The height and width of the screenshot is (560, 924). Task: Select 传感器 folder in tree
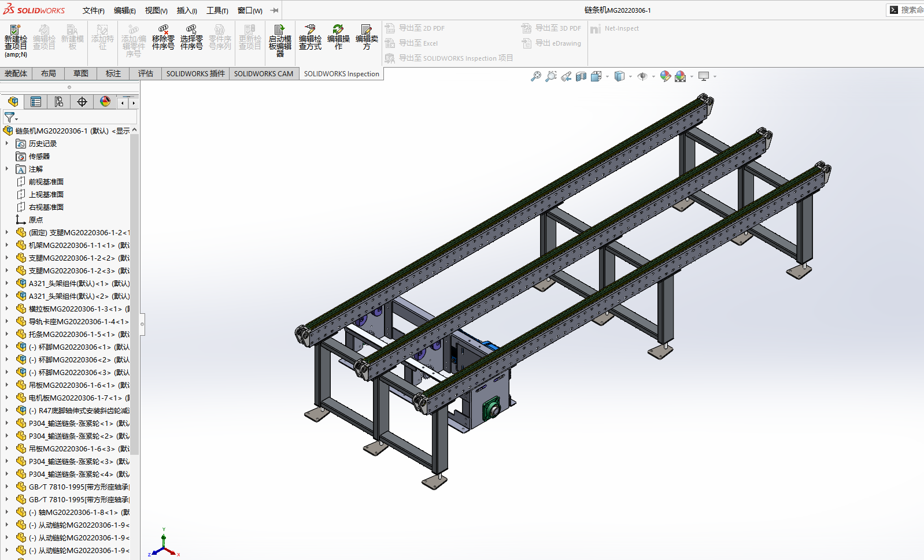pyautogui.click(x=39, y=156)
